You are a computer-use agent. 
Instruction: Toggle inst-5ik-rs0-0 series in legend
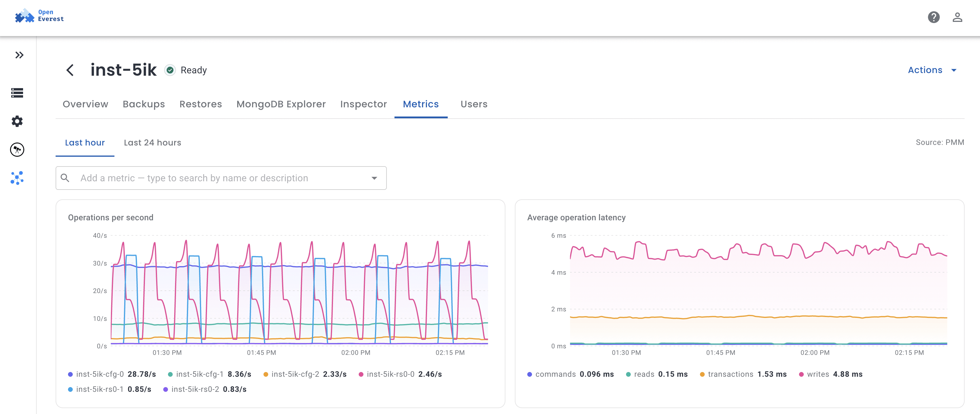(400, 374)
